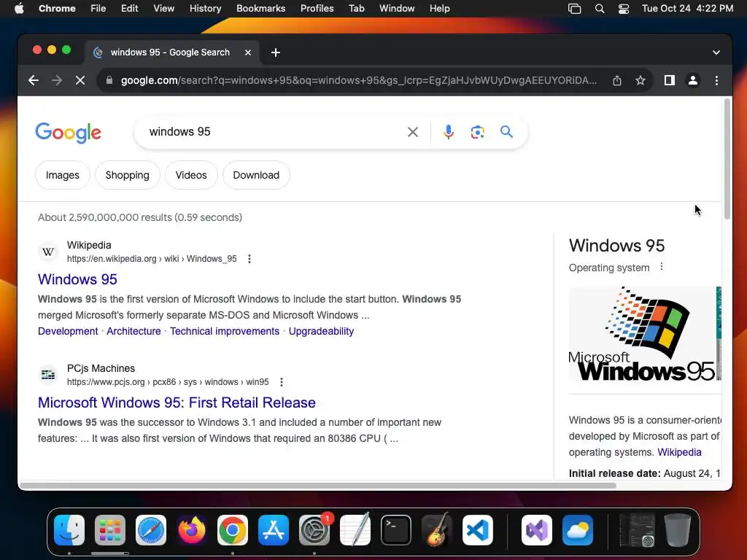Screen dimensions: 747x560
Task: Open the Upgradeability sitelink
Action: tap(321, 332)
